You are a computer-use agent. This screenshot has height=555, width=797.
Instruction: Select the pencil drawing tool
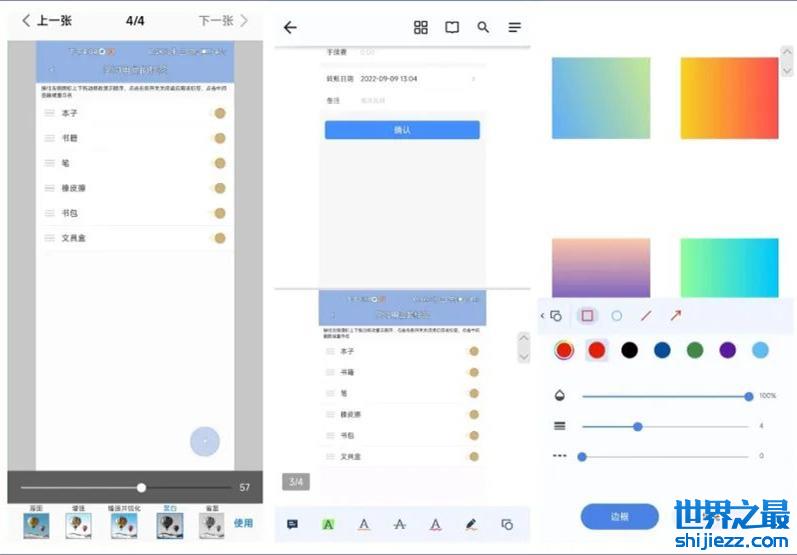coord(471,524)
